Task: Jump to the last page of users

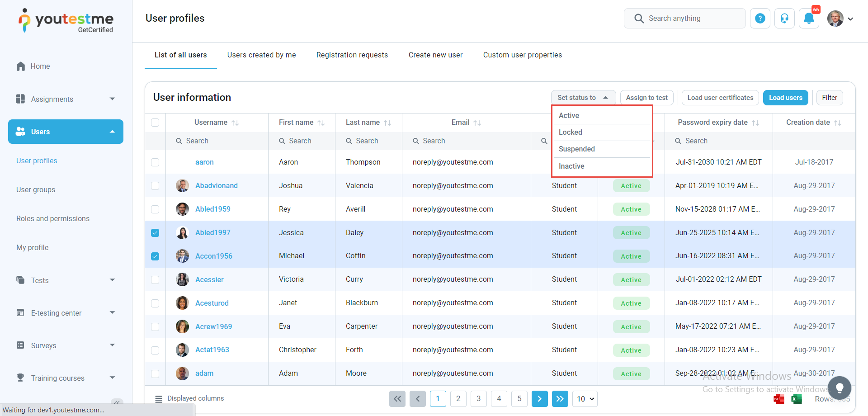Action: click(x=560, y=399)
